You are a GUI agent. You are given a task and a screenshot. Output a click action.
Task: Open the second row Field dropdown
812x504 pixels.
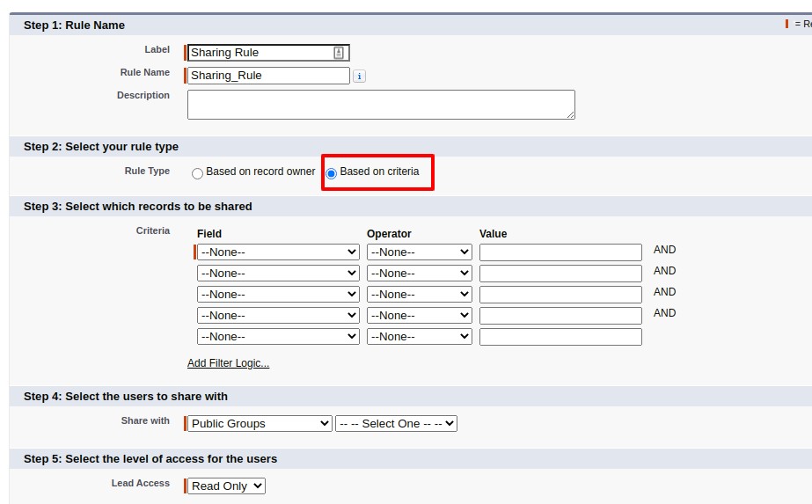point(278,274)
